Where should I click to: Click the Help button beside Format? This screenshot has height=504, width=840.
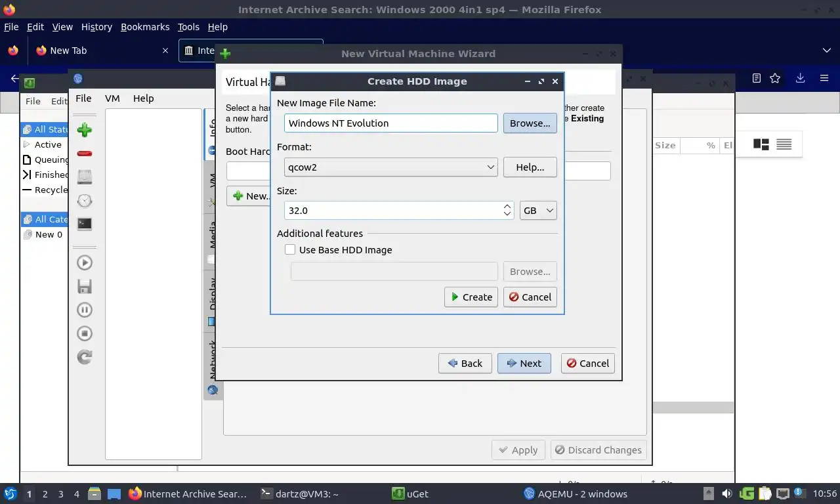point(530,167)
